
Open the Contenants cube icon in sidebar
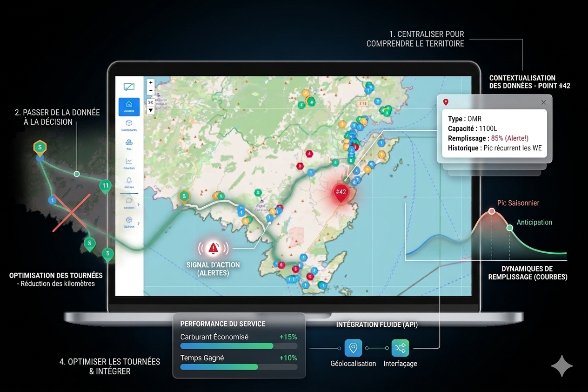pos(129,124)
